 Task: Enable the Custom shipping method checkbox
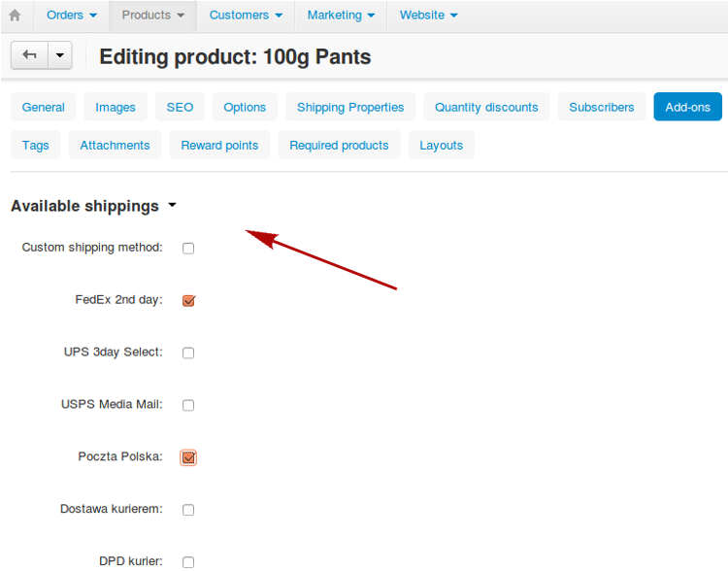[x=188, y=249]
